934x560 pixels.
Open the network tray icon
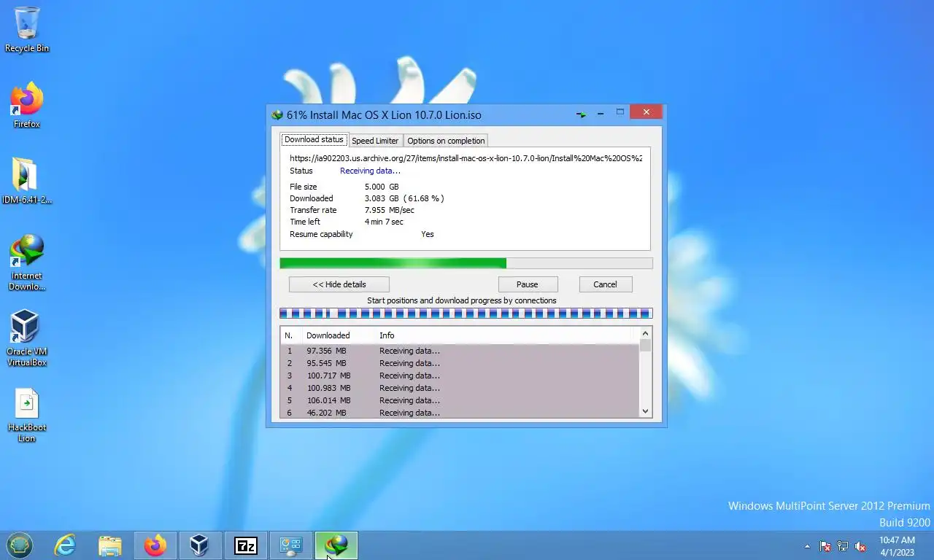point(843,546)
